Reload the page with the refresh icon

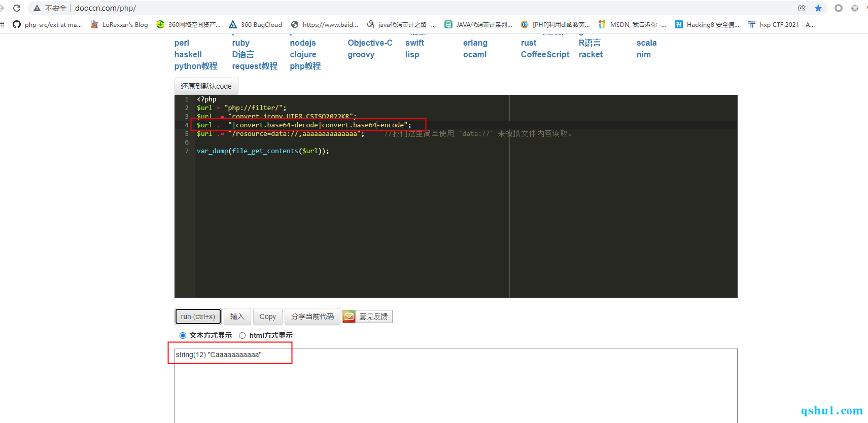click(x=17, y=8)
